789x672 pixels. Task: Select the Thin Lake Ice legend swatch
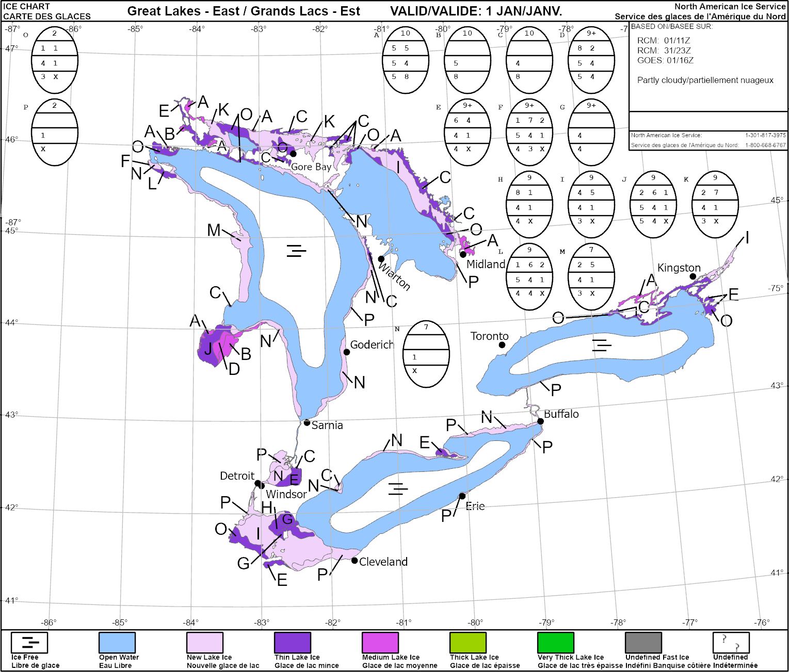(293, 643)
